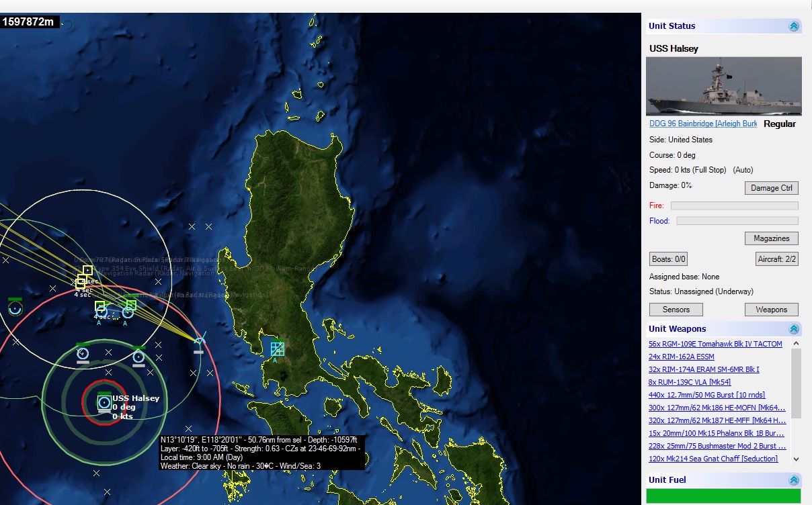Viewport: 812px width, 505px height.
Task: Click the green Unit Fuel bar
Action: pyautogui.click(x=723, y=496)
